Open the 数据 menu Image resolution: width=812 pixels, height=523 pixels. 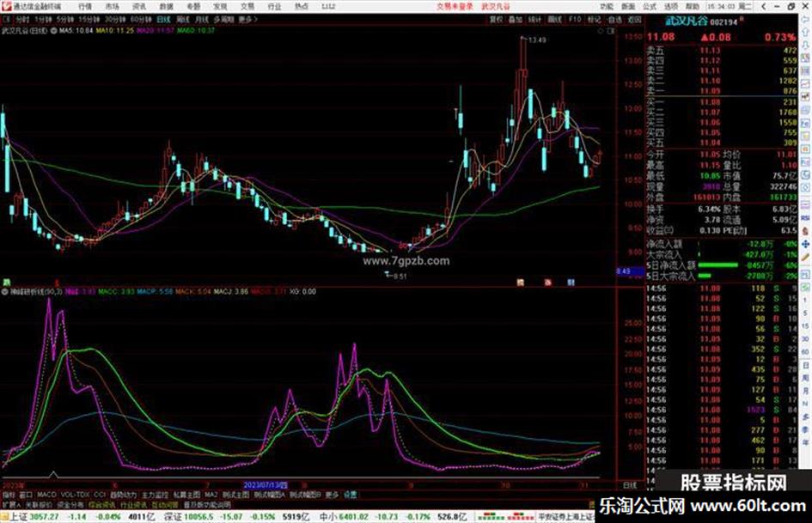click(x=166, y=6)
